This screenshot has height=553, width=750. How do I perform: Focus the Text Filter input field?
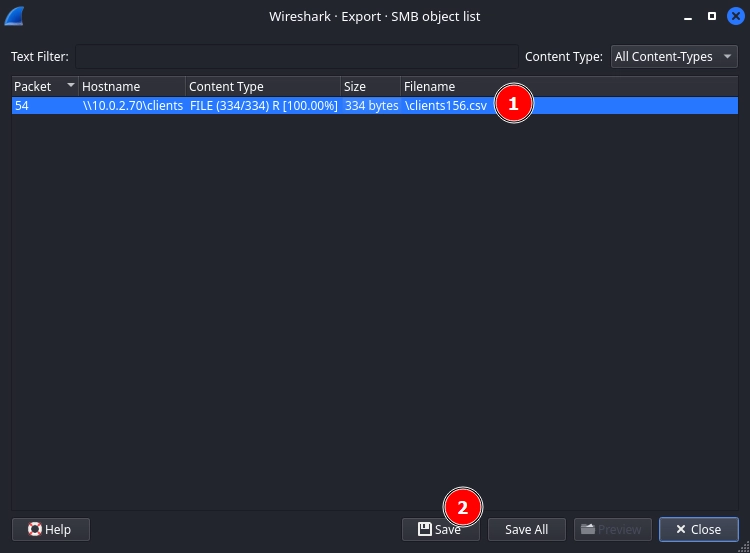tap(295, 57)
